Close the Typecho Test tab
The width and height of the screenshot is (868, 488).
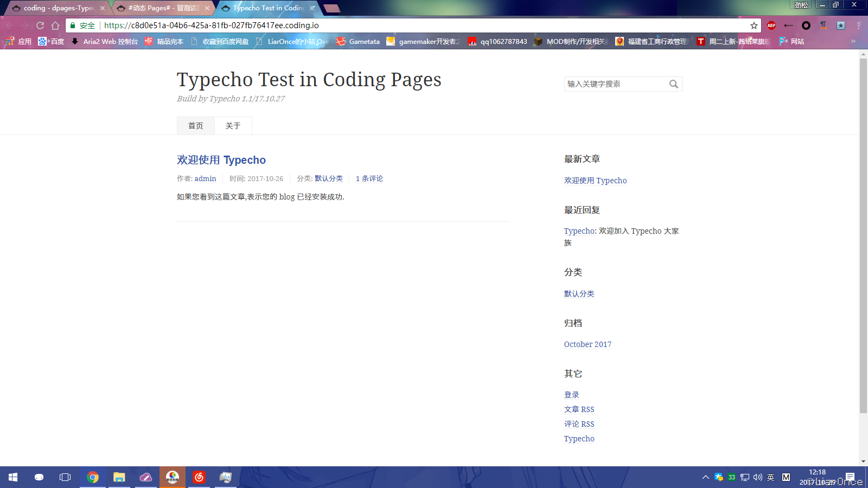312,8
